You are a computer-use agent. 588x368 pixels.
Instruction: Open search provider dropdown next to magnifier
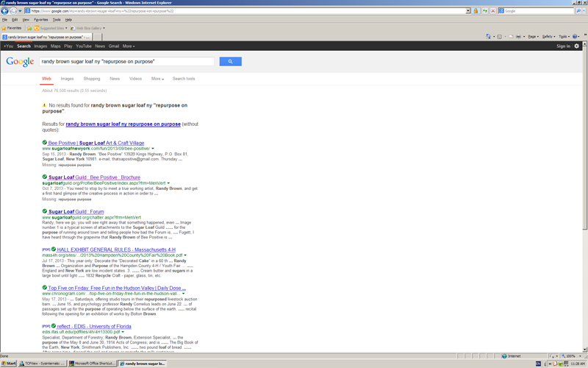pos(584,11)
